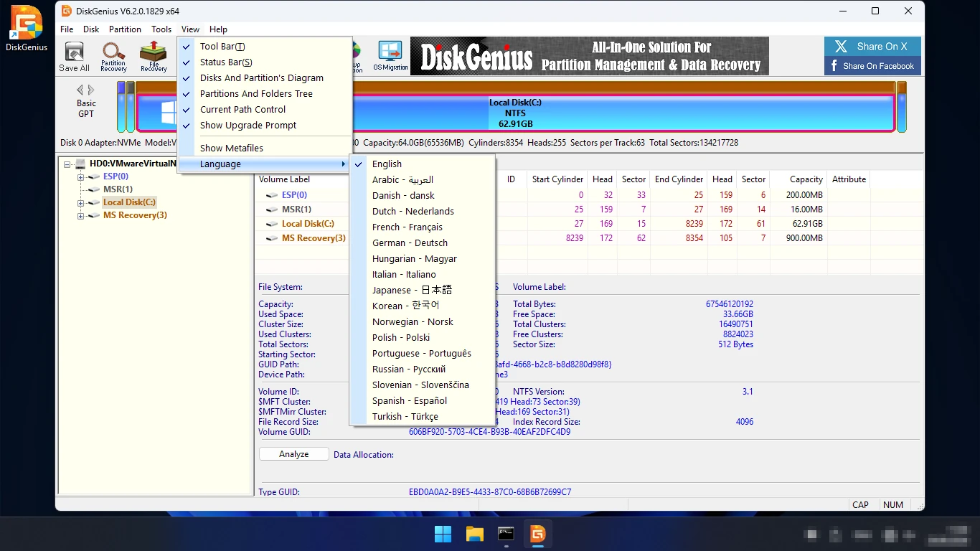
Task: Select MSR(1) in the partition tree
Action: pyautogui.click(x=118, y=189)
